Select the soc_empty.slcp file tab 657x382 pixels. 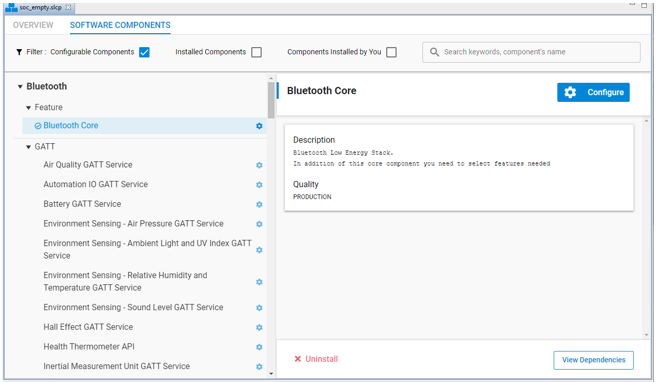(x=40, y=8)
